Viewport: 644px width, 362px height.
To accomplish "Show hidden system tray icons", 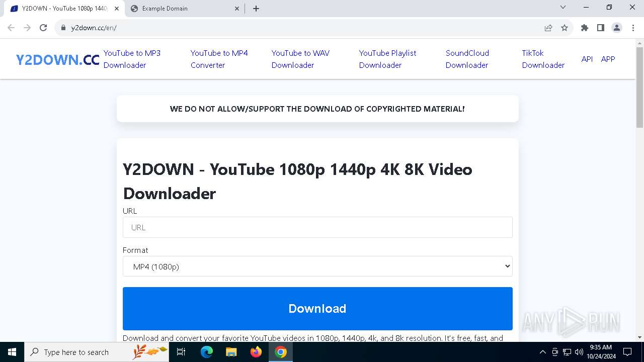I will coord(542,352).
